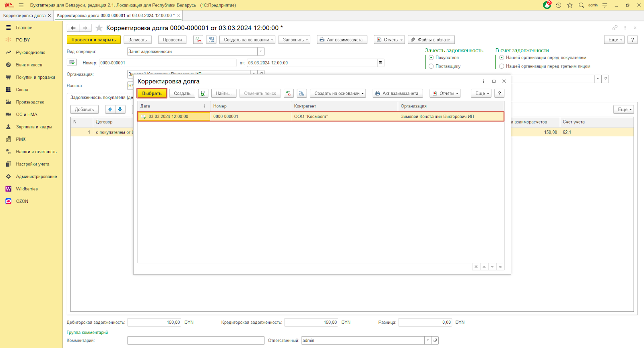
Task: Click Выбрать button in dialog
Action: (x=152, y=93)
